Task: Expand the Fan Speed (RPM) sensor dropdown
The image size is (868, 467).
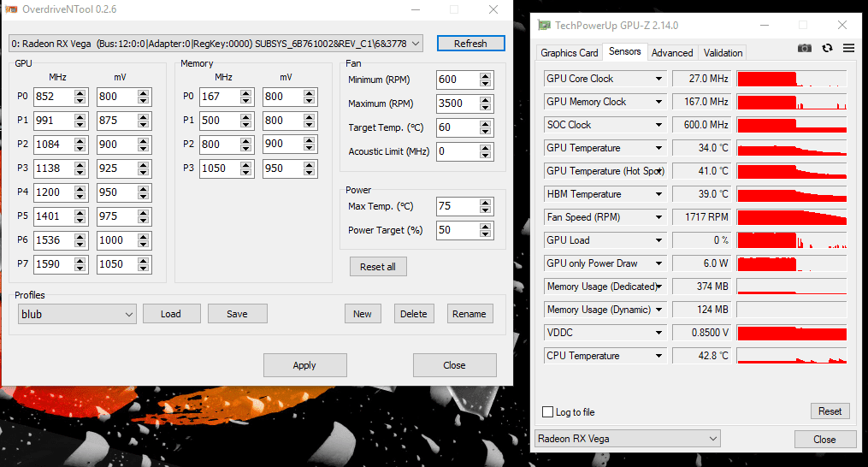Action: click(658, 217)
